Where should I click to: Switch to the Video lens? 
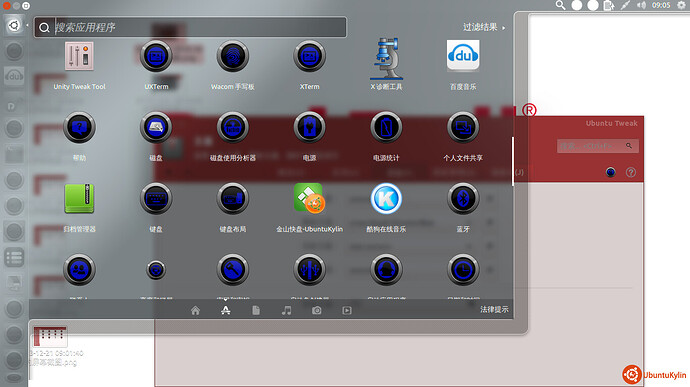pos(347,310)
